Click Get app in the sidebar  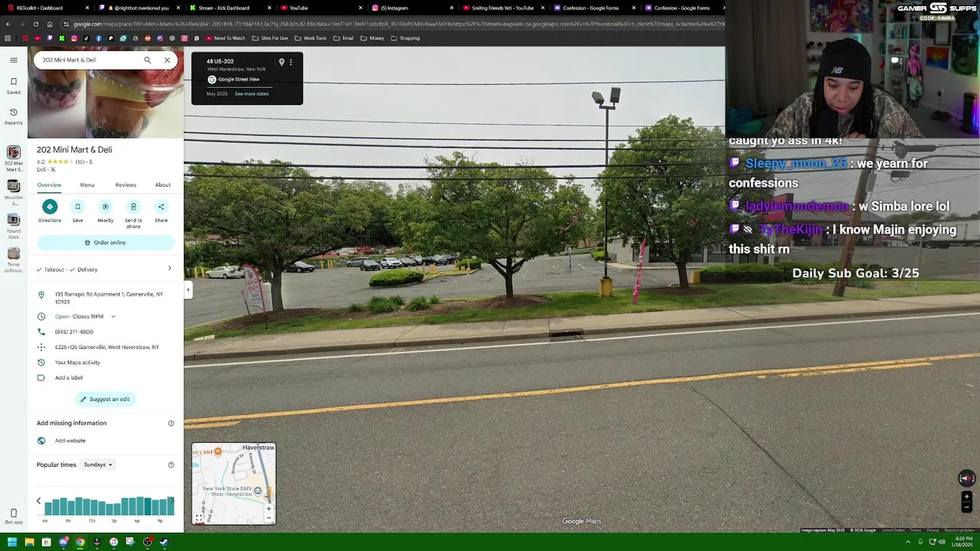pos(13,517)
